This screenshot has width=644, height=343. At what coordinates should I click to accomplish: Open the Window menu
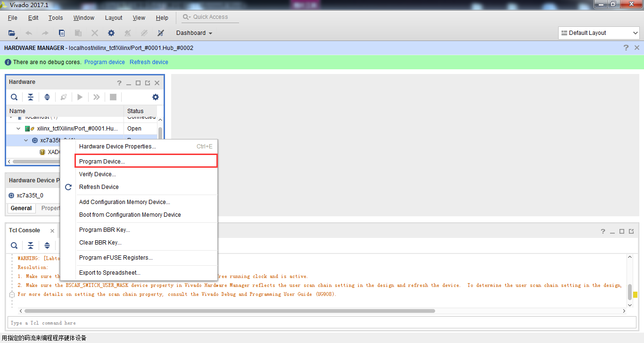84,18
